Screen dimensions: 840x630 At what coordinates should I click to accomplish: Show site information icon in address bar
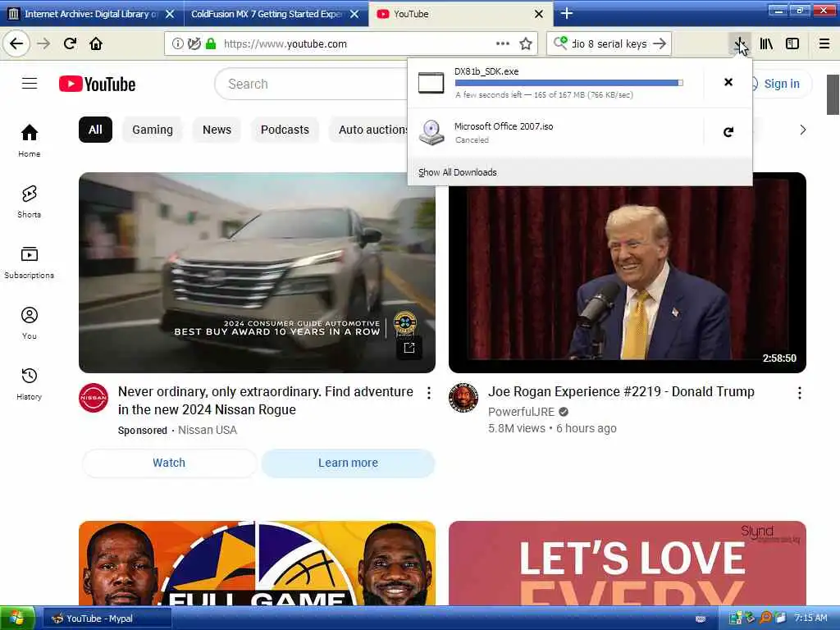coord(177,44)
